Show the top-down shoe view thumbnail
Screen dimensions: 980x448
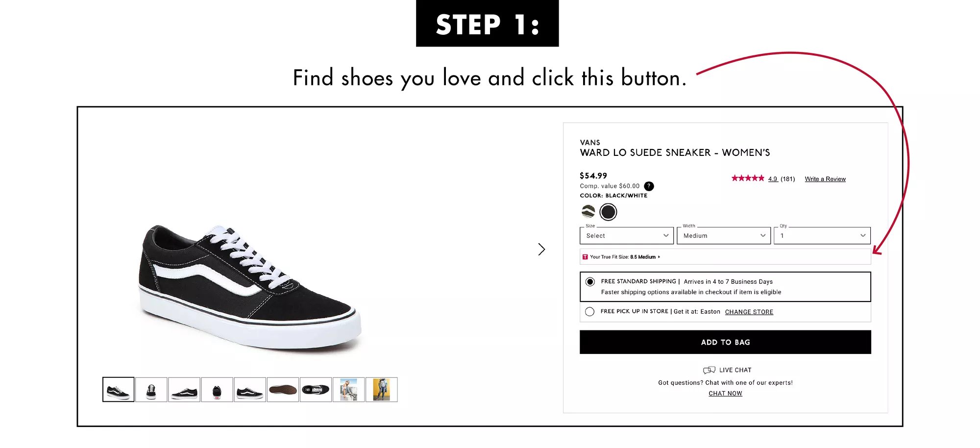316,390
